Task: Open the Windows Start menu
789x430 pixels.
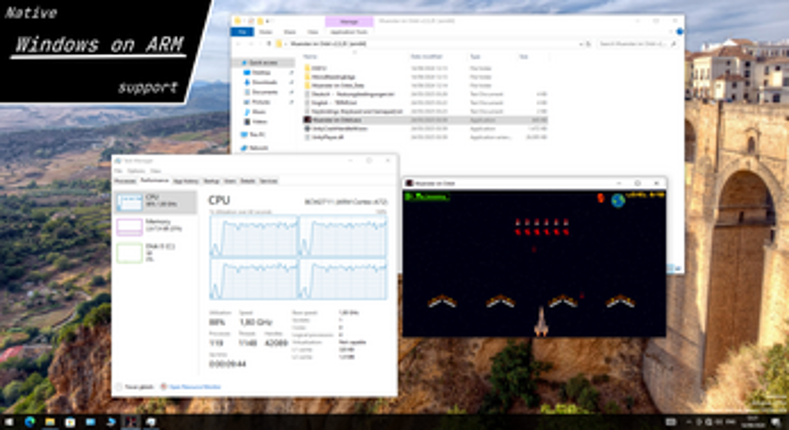Action: (x=9, y=421)
